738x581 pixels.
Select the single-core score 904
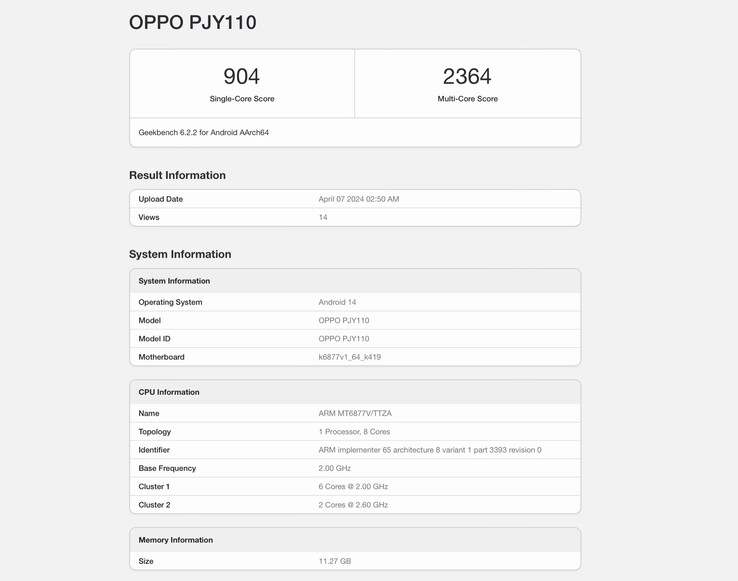pyautogui.click(x=241, y=76)
